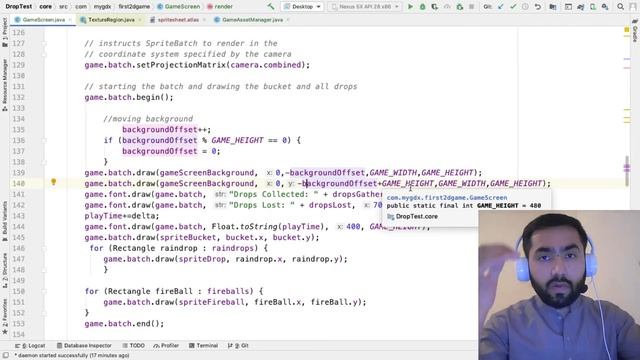The image size is (640, 360).
Task: Open the Structure side panel
Action: 5,270
